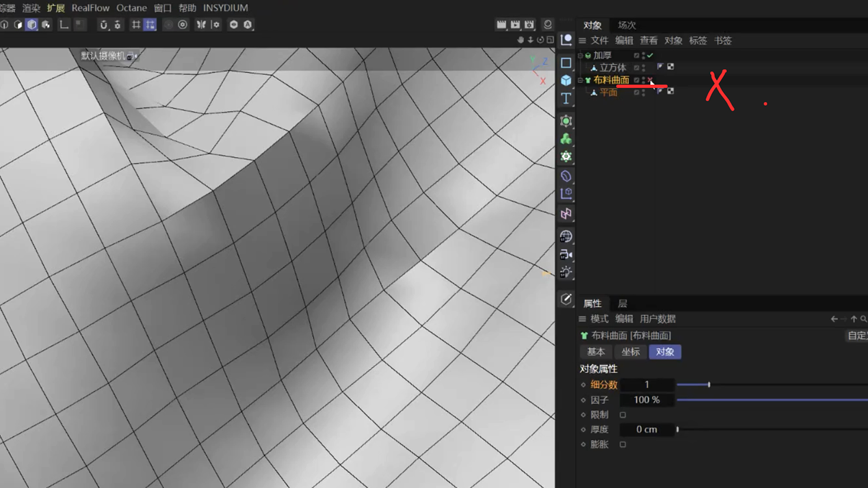Click the rectangle spline icon in sidebar

(x=566, y=63)
